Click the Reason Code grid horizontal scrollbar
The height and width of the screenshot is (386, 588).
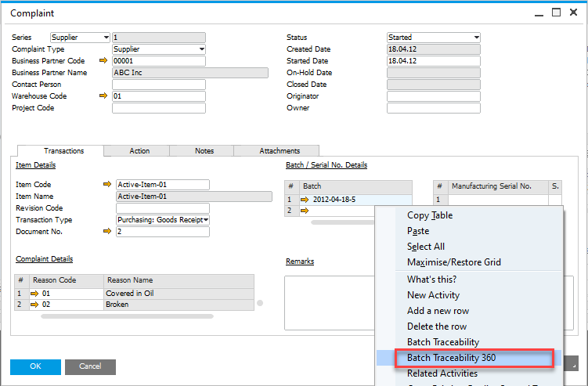click(127, 316)
